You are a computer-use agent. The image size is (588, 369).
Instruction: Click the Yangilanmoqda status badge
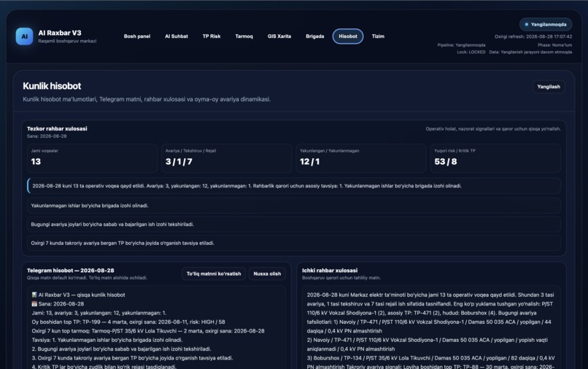[x=546, y=24]
